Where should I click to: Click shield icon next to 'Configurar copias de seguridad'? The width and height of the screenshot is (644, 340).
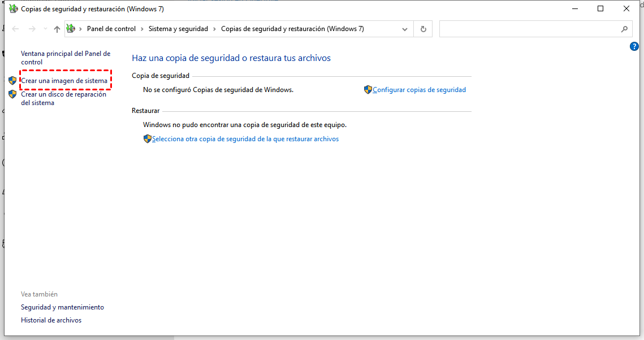point(368,89)
